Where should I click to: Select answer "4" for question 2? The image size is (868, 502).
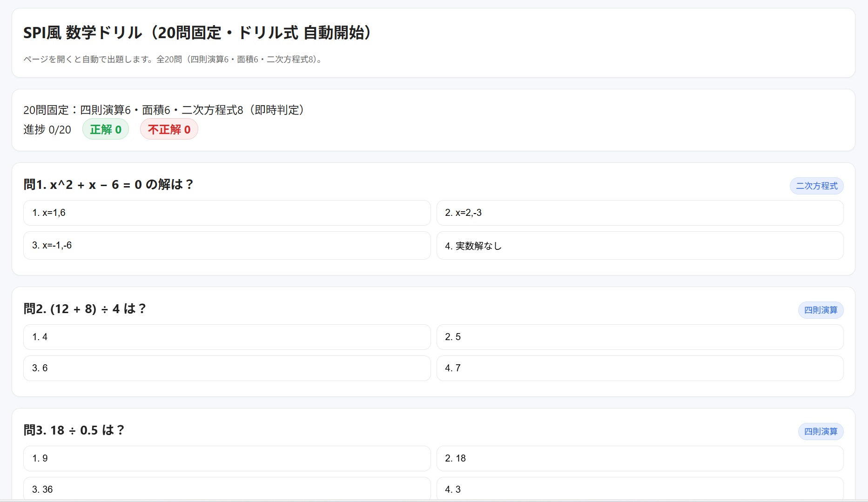(227, 337)
